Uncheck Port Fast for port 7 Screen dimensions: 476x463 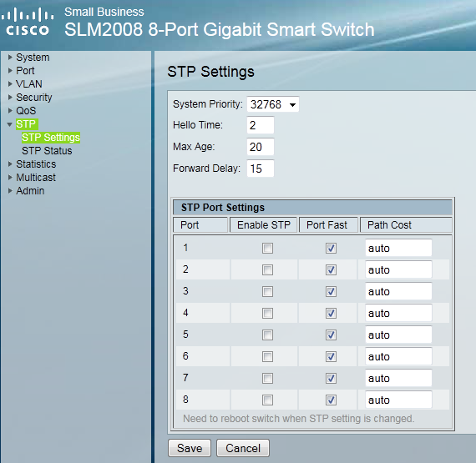tap(331, 378)
